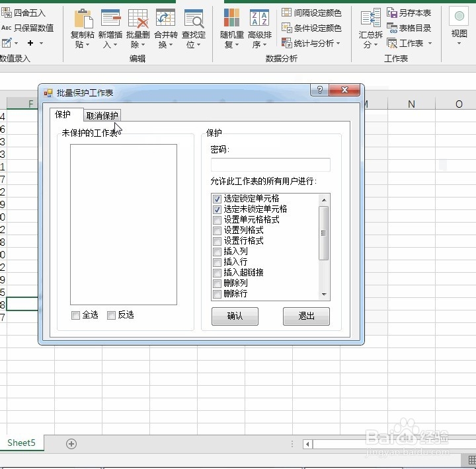Screen dimensions: 476x469
Task: Open the 批量删除 batch delete tool
Action: pos(138,29)
